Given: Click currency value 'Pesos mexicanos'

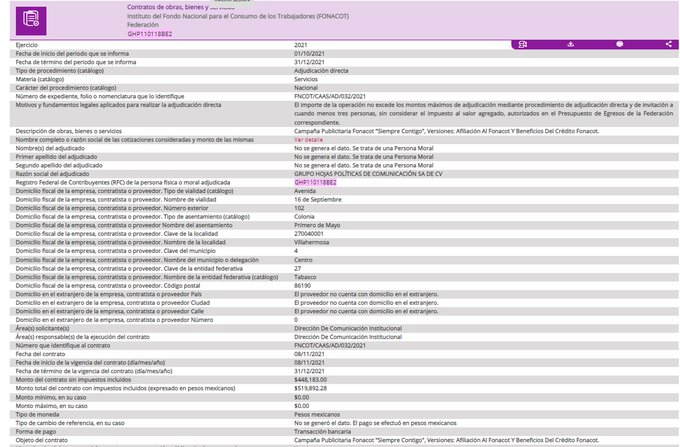Looking at the screenshot, I should tap(317, 414).
